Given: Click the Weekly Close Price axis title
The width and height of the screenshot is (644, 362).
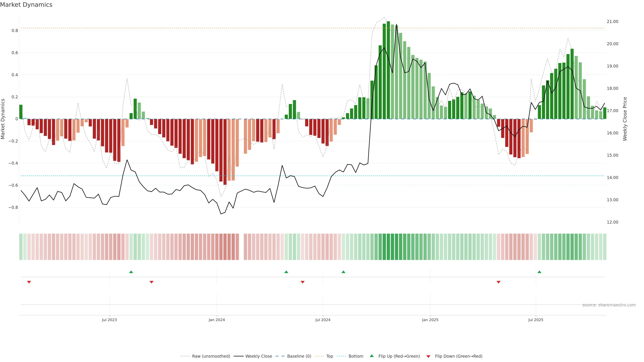Looking at the screenshot, I should [x=625, y=119].
